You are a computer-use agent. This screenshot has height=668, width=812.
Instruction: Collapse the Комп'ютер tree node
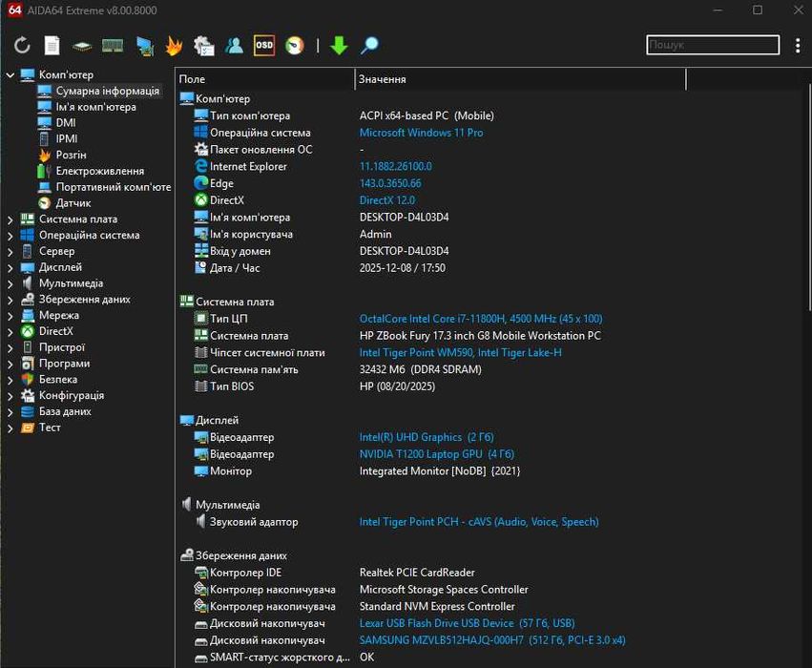tap(10, 75)
